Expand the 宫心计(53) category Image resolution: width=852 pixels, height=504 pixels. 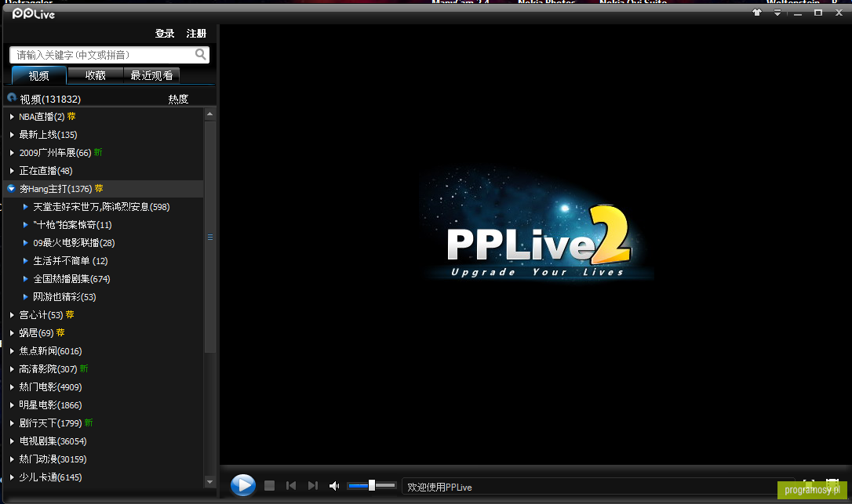tap(12, 315)
